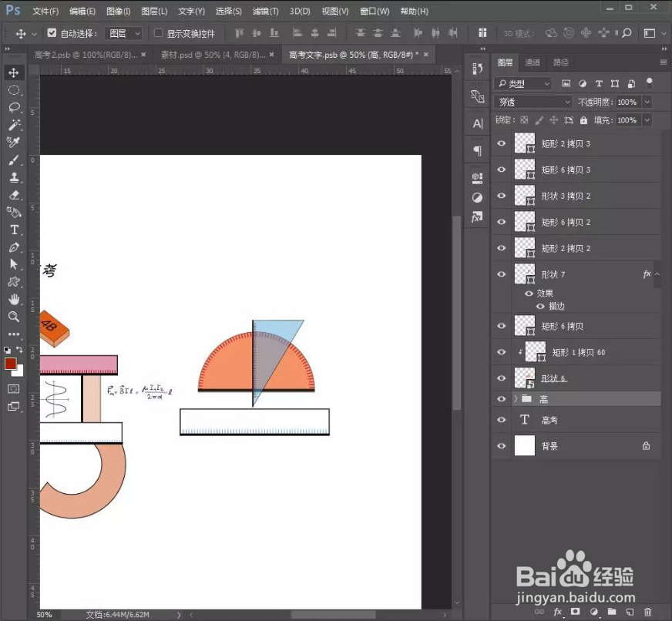672x621 pixels.
Task: Delete layer with the trash icon
Action: pyautogui.click(x=648, y=612)
